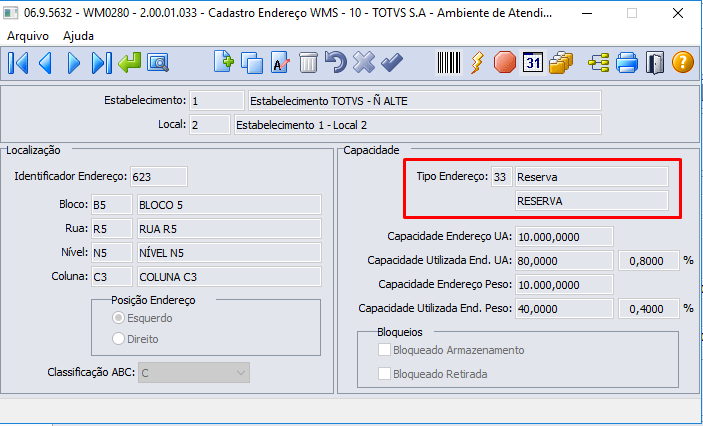Exit using the door icon
The image size is (703, 426).
pyautogui.click(x=655, y=62)
